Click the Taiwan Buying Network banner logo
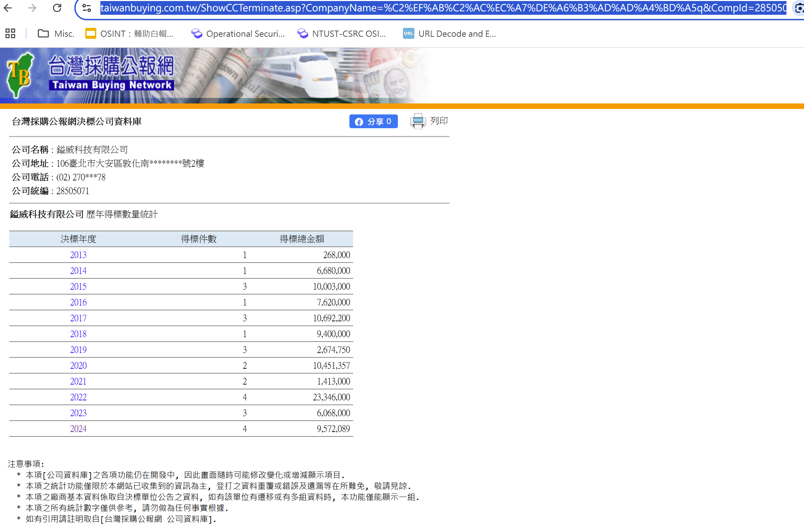 (x=91, y=75)
